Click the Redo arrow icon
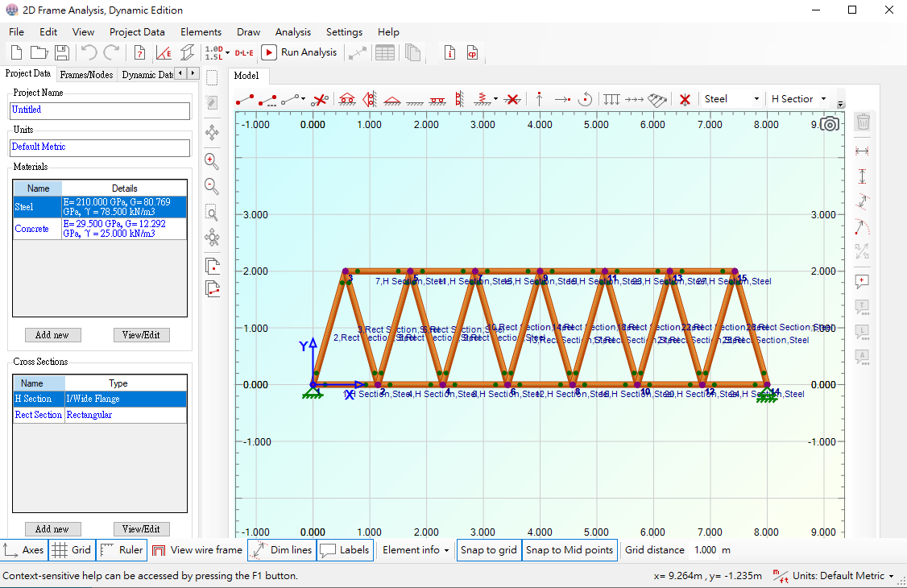Image resolution: width=907 pixels, height=588 pixels. point(111,52)
